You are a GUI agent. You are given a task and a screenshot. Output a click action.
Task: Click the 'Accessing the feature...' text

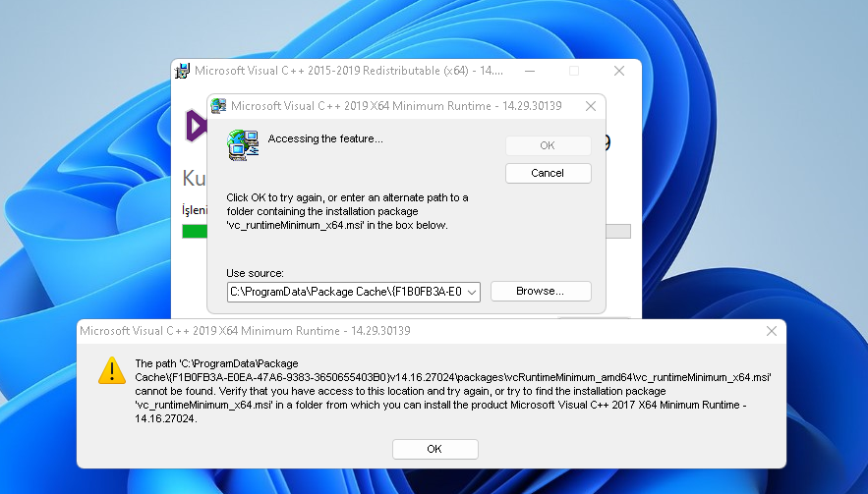tap(325, 138)
